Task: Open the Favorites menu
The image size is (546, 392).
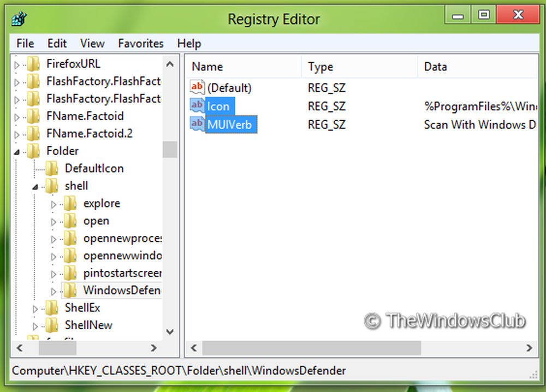Action: pyautogui.click(x=140, y=43)
